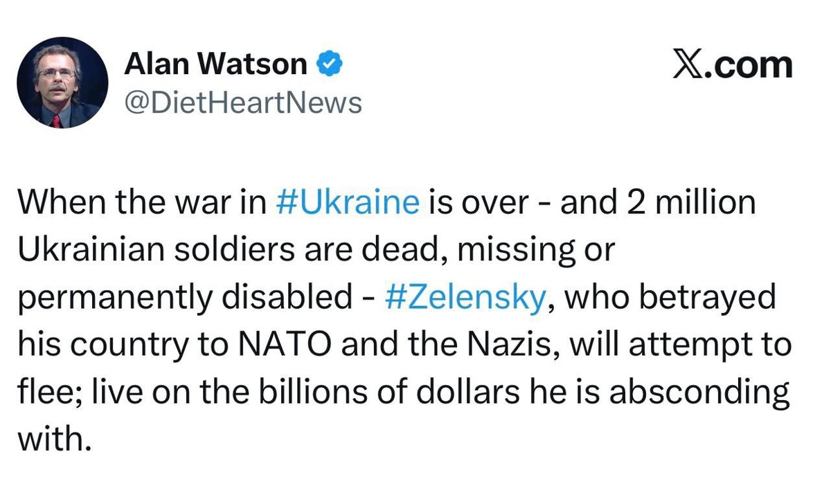The width and height of the screenshot is (831, 504).
Task: Open Alan Watson's profile picture
Action: (x=62, y=83)
